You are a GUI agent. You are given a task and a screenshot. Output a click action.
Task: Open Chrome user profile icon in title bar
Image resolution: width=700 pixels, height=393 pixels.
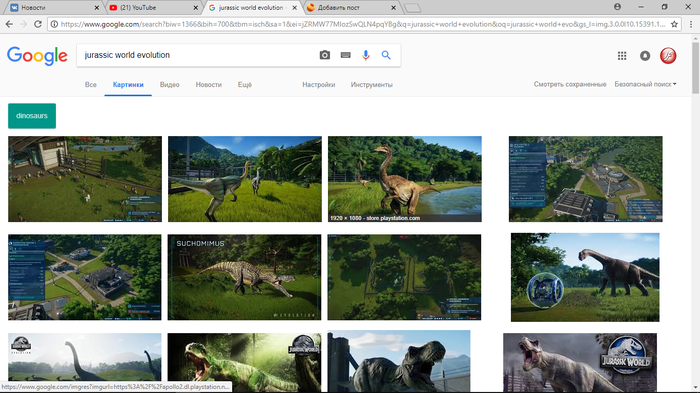click(x=617, y=7)
